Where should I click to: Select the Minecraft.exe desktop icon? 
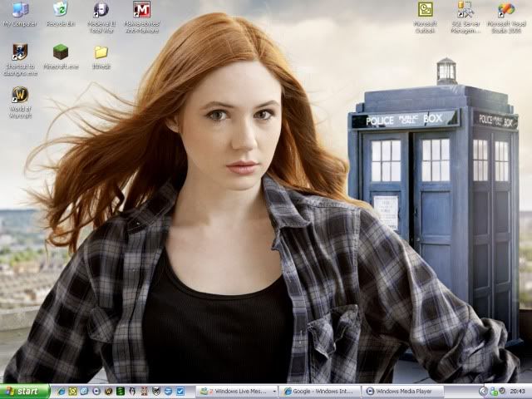(x=61, y=57)
